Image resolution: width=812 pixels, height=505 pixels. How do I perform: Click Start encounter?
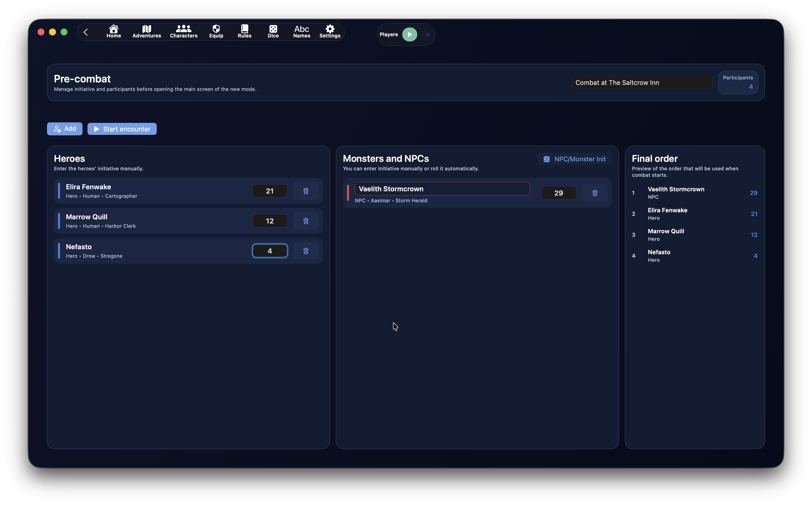tap(122, 129)
